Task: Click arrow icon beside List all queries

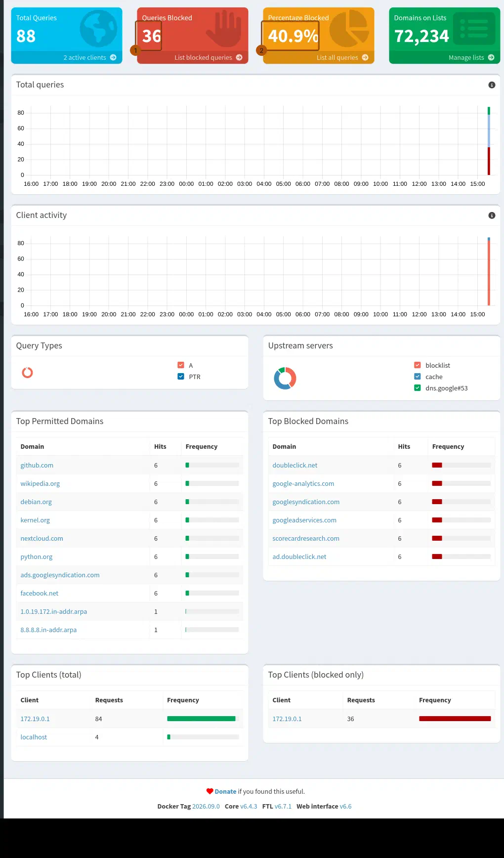Action: tap(365, 57)
